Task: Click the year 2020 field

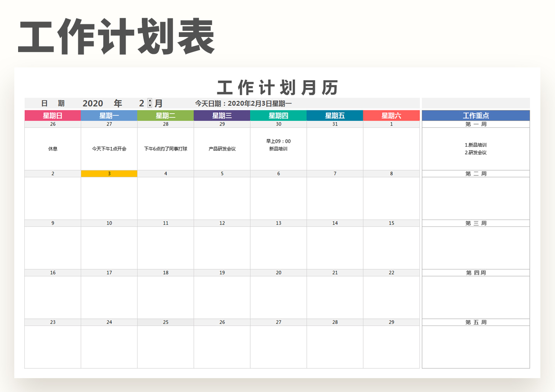Action: coord(92,103)
